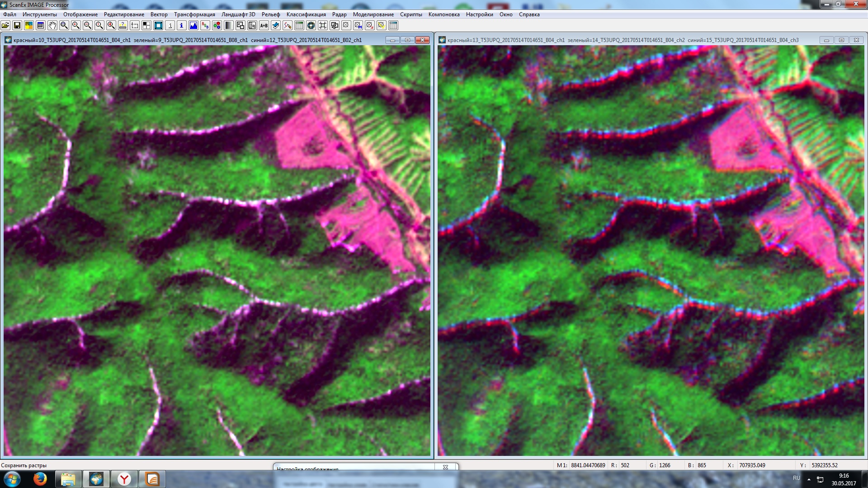The width and height of the screenshot is (868, 488).
Task: Open the Радар menu
Action: pos(339,14)
